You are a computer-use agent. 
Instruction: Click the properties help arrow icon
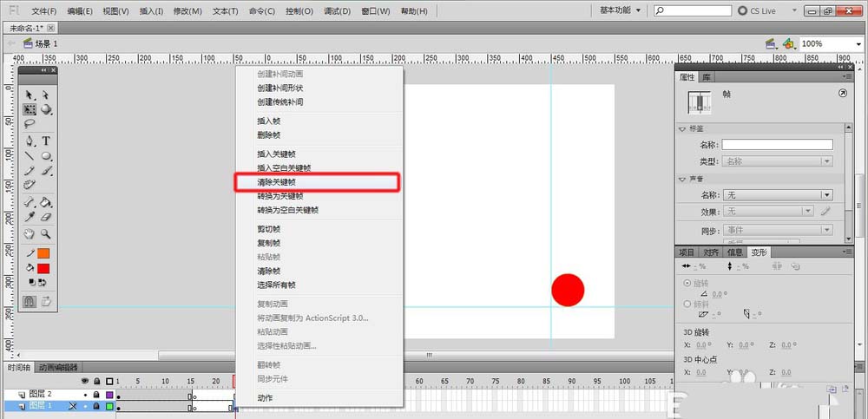[x=843, y=94]
